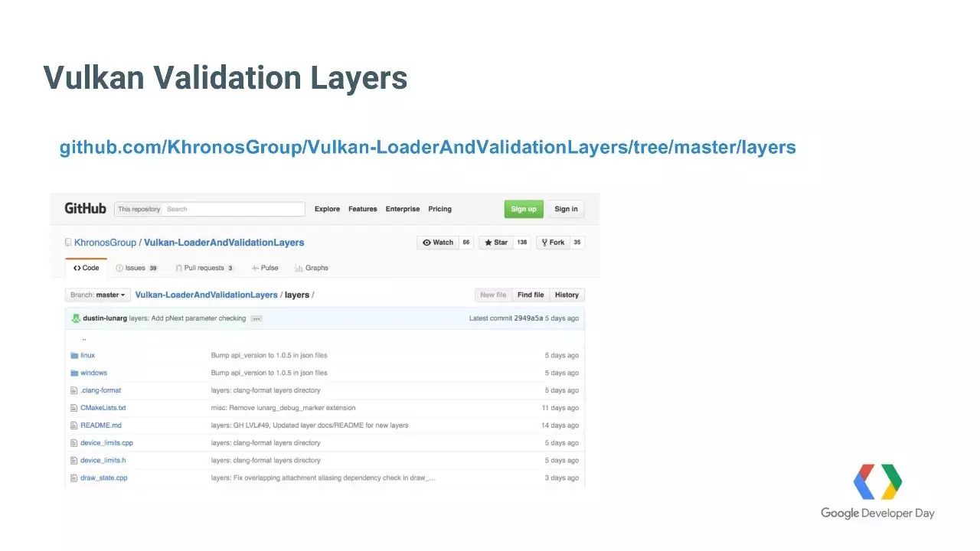This screenshot has height=551, width=980.
Task: Open the linux folder
Action: 87,355
